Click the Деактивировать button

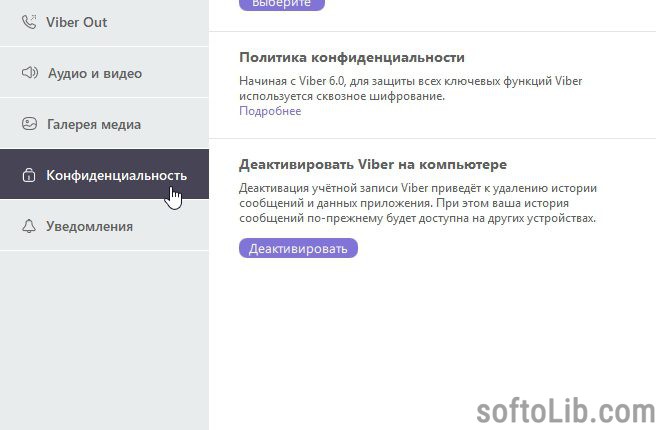(298, 248)
